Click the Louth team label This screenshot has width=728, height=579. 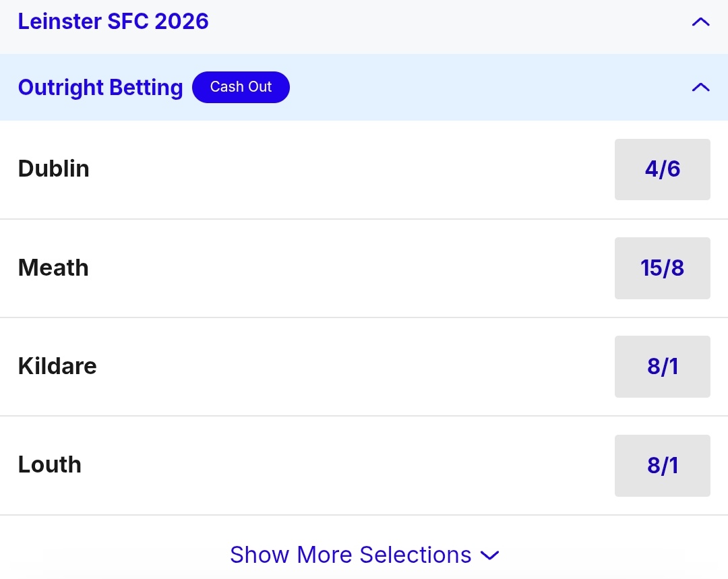[50, 464]
